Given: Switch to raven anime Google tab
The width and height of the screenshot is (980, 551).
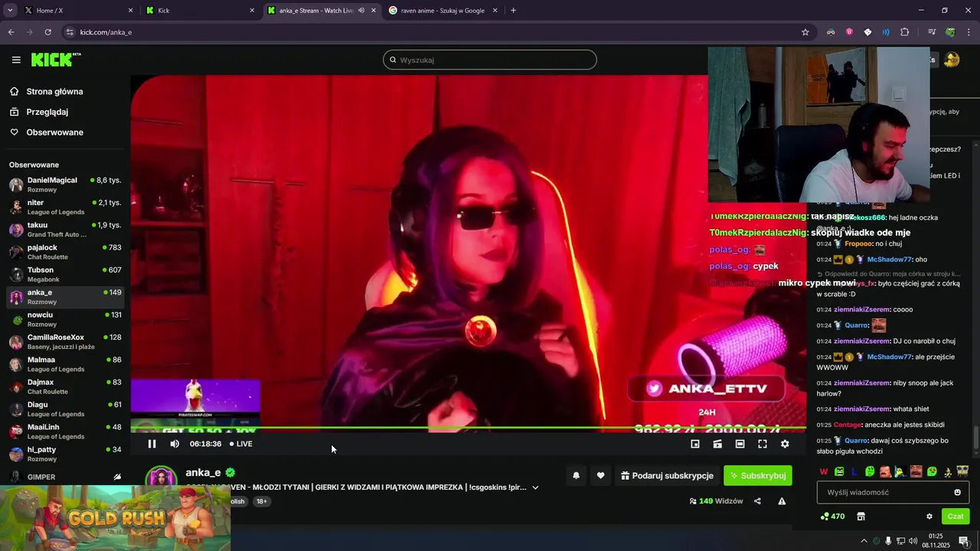Looking at the screenshot, I should pos(443,11).
